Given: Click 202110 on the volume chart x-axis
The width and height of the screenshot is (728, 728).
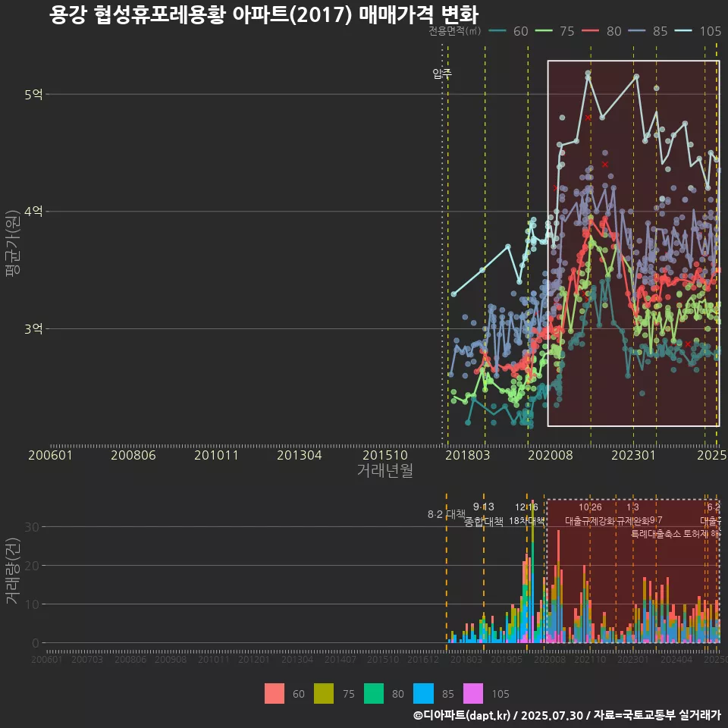Looking at the screenshot, I should [590, 659].
